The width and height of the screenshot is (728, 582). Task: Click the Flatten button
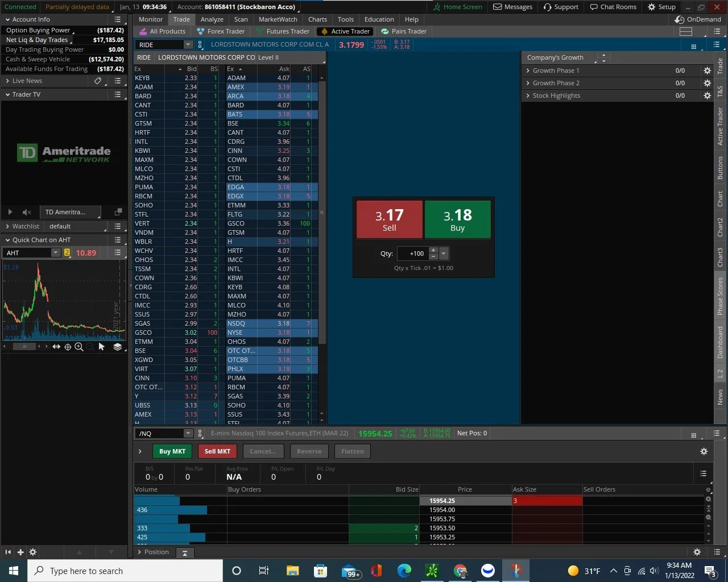pos(353,451)
